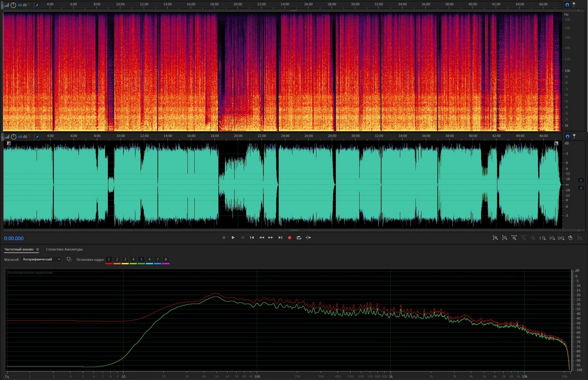Open the Частотный анализ panel menu
This screenshot has height=380, width=588.
tap(38, 249)
